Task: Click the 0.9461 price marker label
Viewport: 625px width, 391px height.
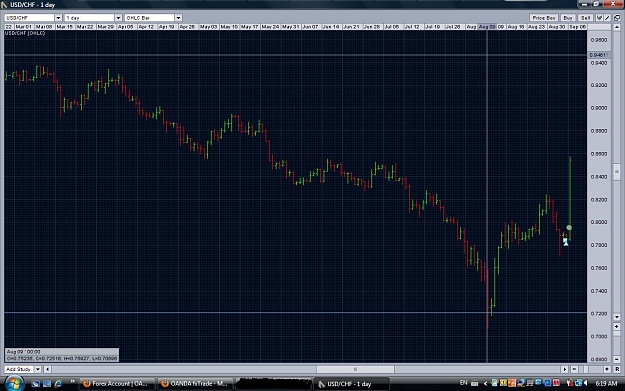Action: tap(599, 55)
